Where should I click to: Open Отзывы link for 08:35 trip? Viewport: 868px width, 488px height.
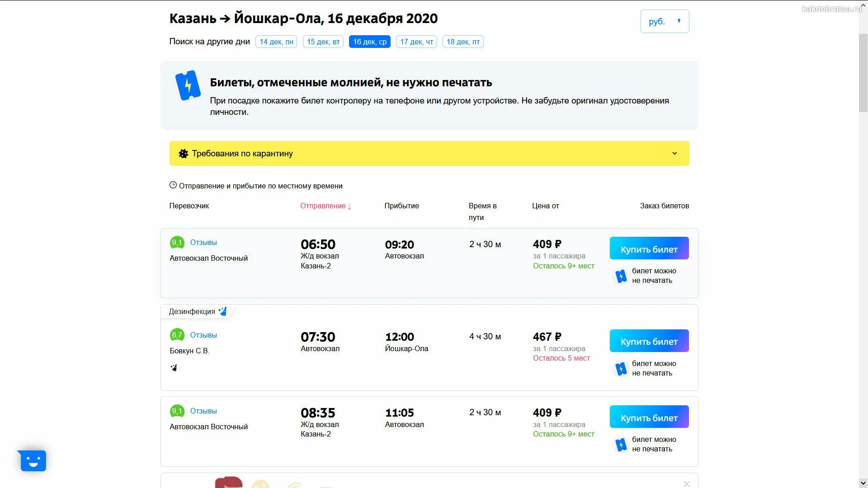pos(203,411)
